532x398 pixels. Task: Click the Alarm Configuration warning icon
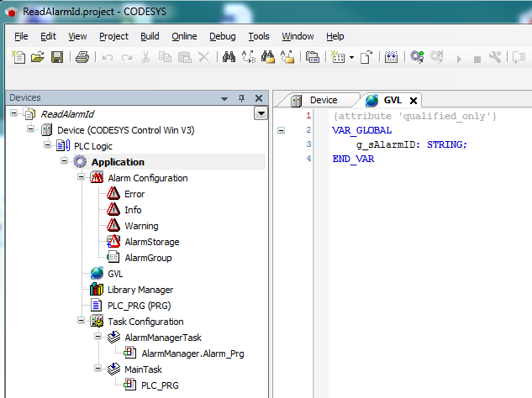[x=97, y=178]
